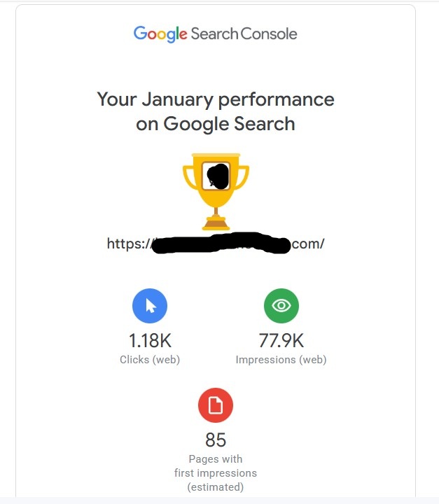Click the ".com/" ending of the URL
The height and width of the screenshot is (504, 439).
tap(307, 244)
